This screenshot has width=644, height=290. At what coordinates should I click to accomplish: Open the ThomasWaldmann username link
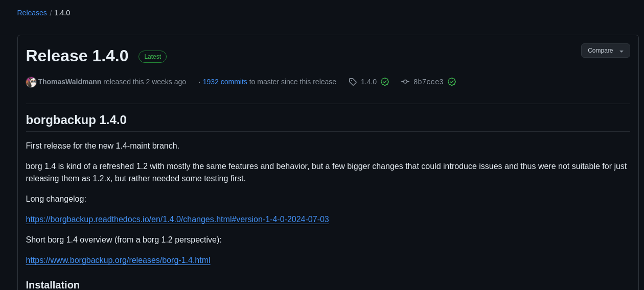point(70,82)
